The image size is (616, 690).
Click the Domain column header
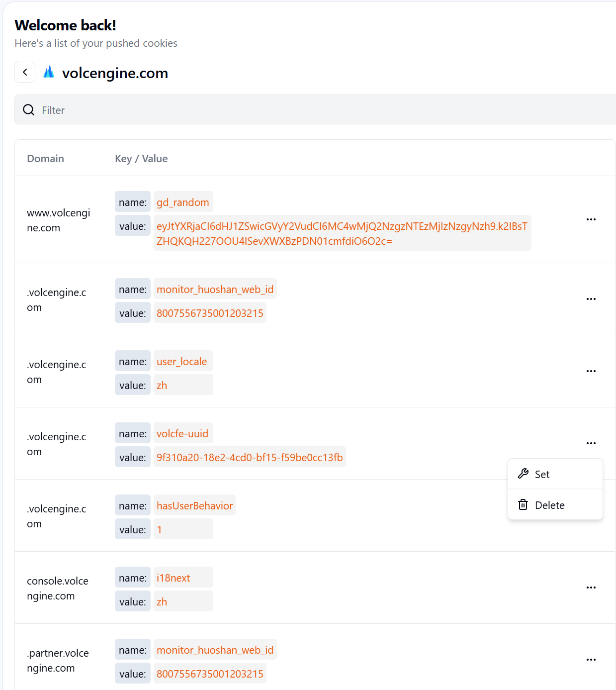[45, 159]
